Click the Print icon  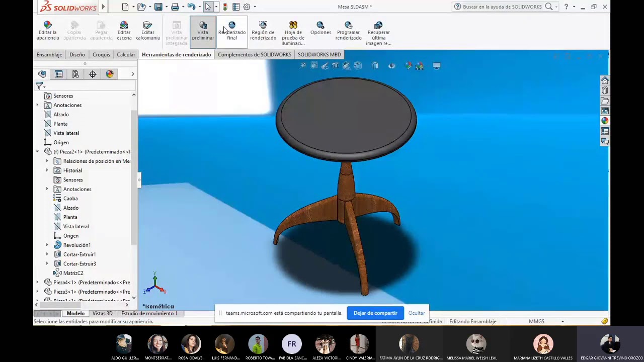(175, 7)
